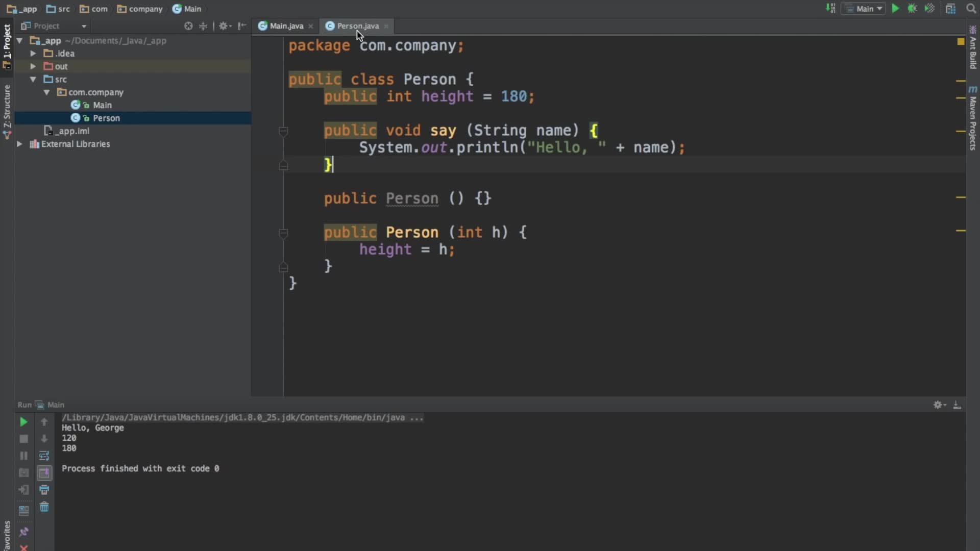Click the Pause program execution icon
Viewport: 980px width, 551px height.
pyautogui.click(x=23, y=456)
